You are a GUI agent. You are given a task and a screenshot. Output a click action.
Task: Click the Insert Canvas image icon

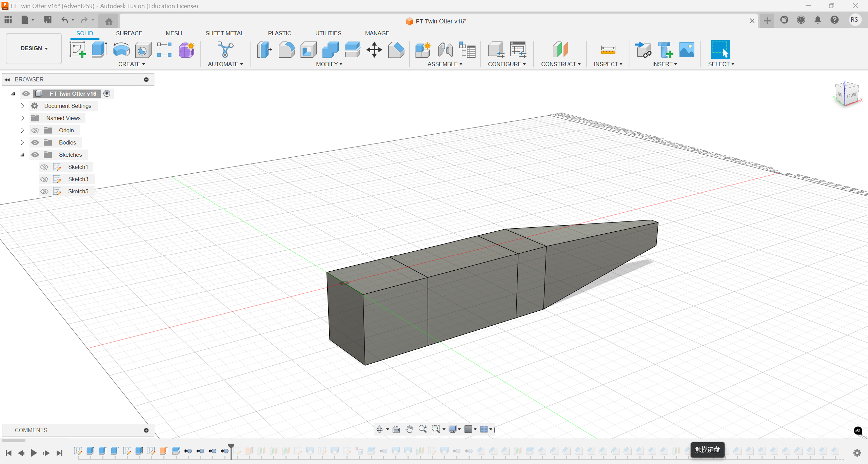pyautogui.click(x=687, y=50)
